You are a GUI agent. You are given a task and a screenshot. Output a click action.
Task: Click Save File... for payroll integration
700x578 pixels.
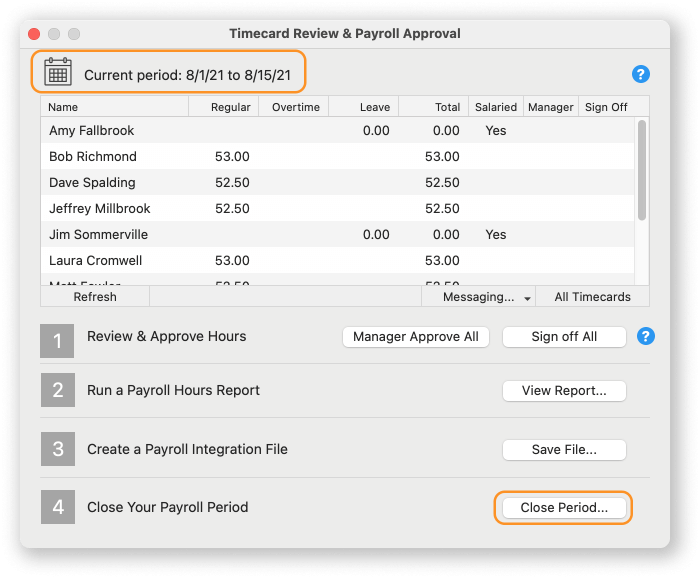[564, 450]
